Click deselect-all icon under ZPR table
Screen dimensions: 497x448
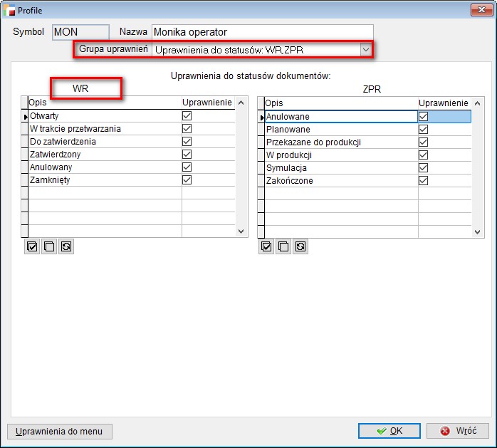tap(284, 246)
